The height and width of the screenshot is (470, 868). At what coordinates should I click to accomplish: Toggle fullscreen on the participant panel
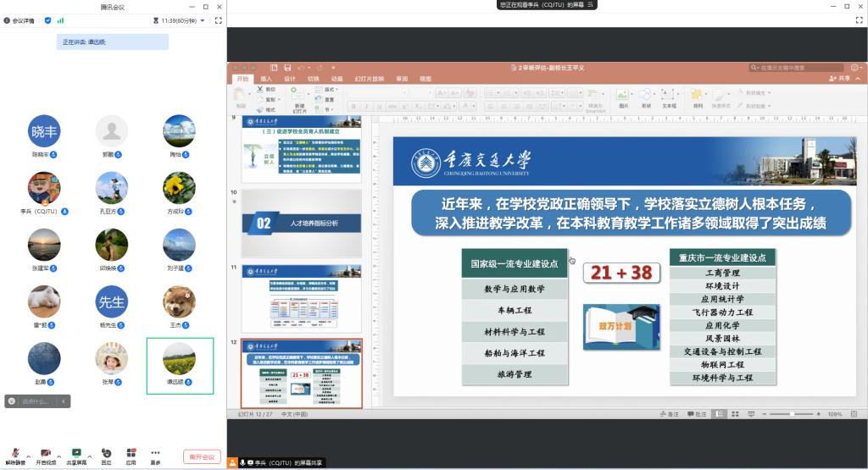tap(218, 20)
